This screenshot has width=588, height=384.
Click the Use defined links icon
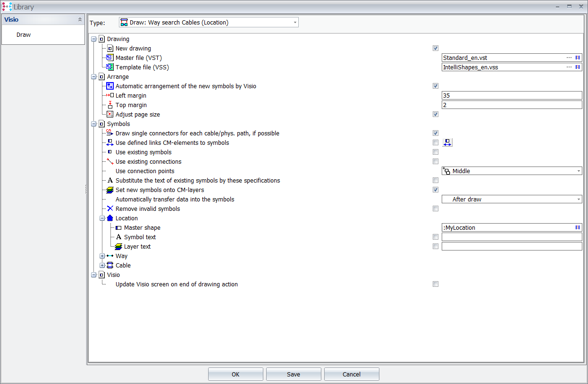pos(110,142)
